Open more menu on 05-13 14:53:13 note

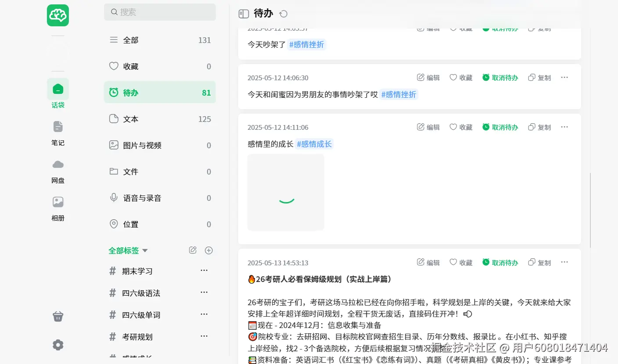coord(564,263)
